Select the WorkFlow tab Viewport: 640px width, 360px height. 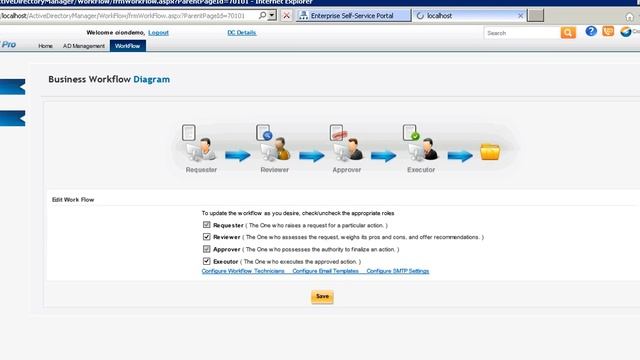pyautogui.click(x=127, y=46)
